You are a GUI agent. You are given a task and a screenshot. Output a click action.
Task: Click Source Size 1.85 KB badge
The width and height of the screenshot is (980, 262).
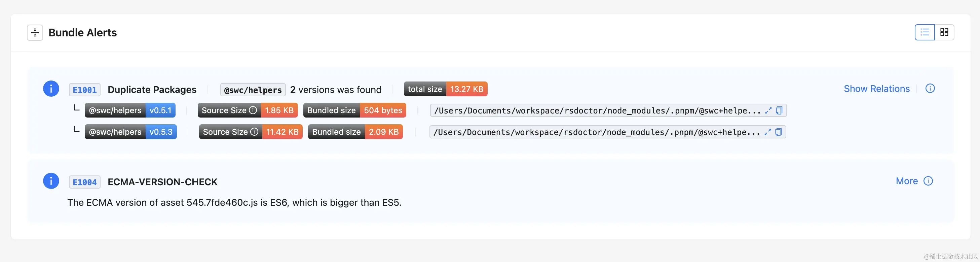[x=248, y=110]
